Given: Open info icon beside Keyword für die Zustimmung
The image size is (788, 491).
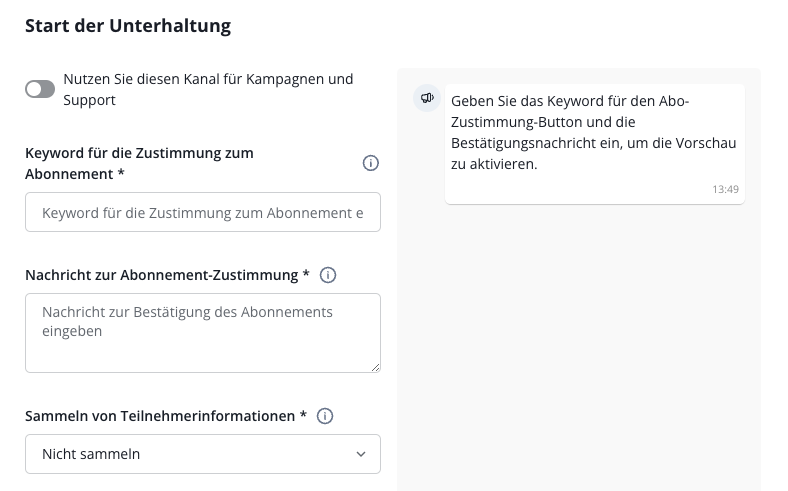Looking at the screenshot, I should click(x=370, y=163).
